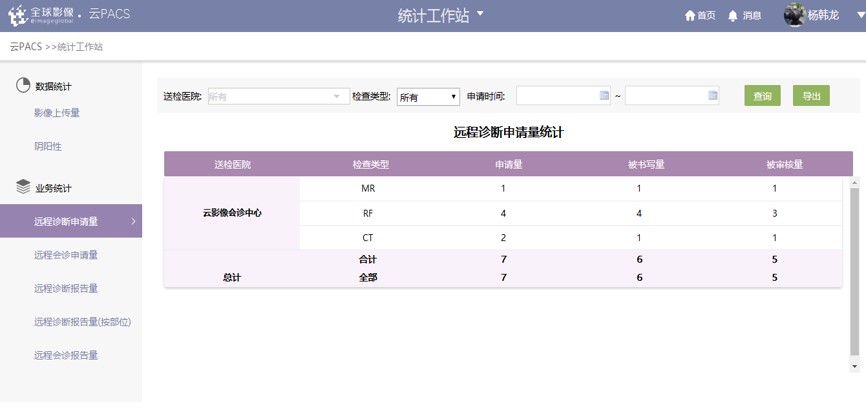Screen dimensions: 866x416
Task: Click the green 导出 button
Action: coord(811,96)
